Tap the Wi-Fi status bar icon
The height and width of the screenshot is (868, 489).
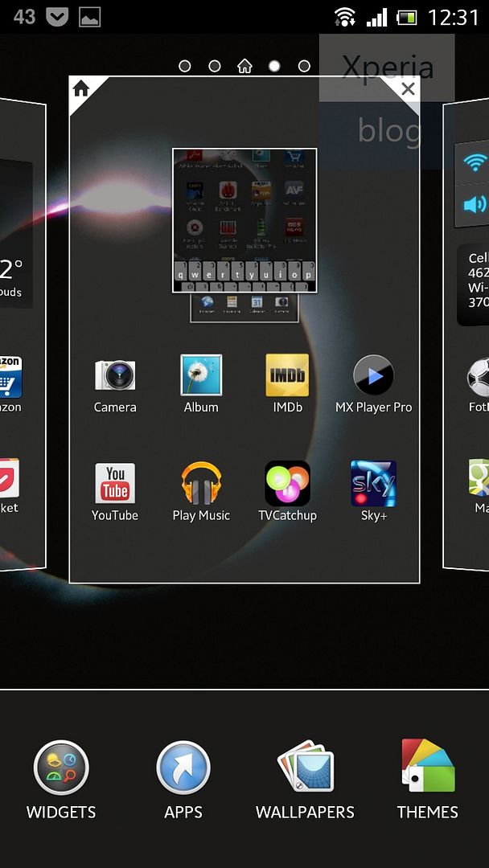coord(345,17)
